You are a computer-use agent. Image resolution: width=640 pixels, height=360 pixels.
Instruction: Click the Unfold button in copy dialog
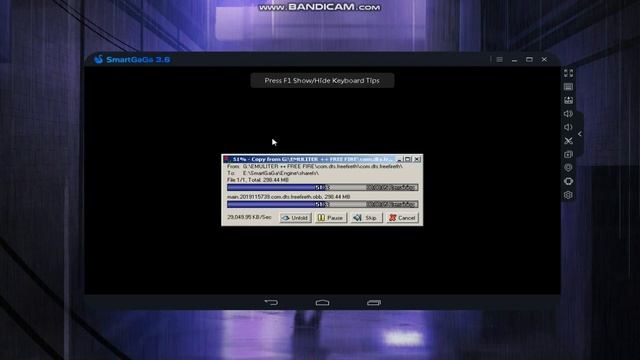tap(296, 218)
